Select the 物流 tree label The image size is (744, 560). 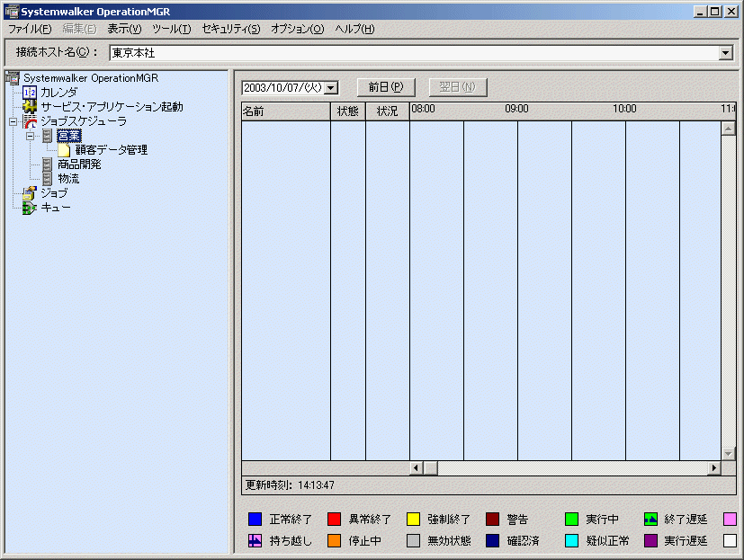click(68, 179)
